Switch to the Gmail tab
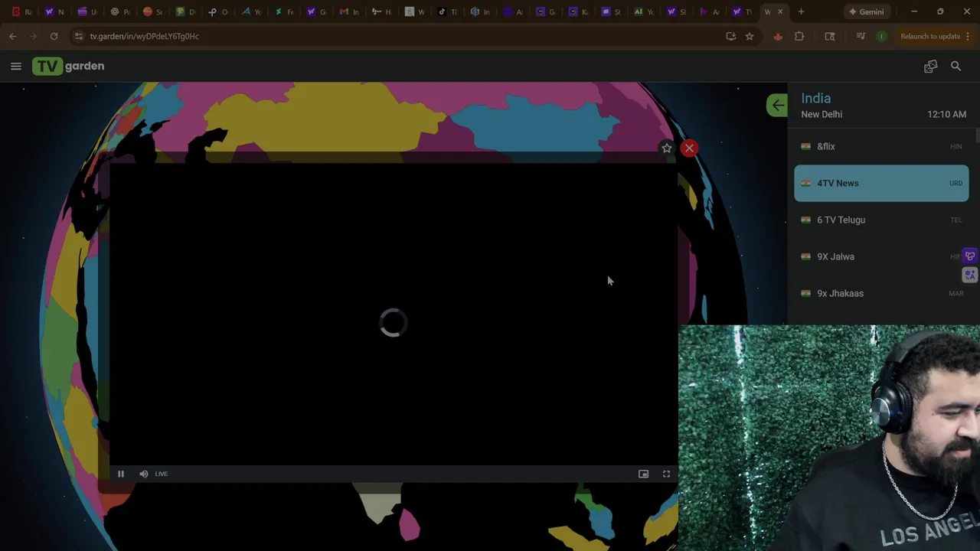The image size is (980, 551). (349, 11)
